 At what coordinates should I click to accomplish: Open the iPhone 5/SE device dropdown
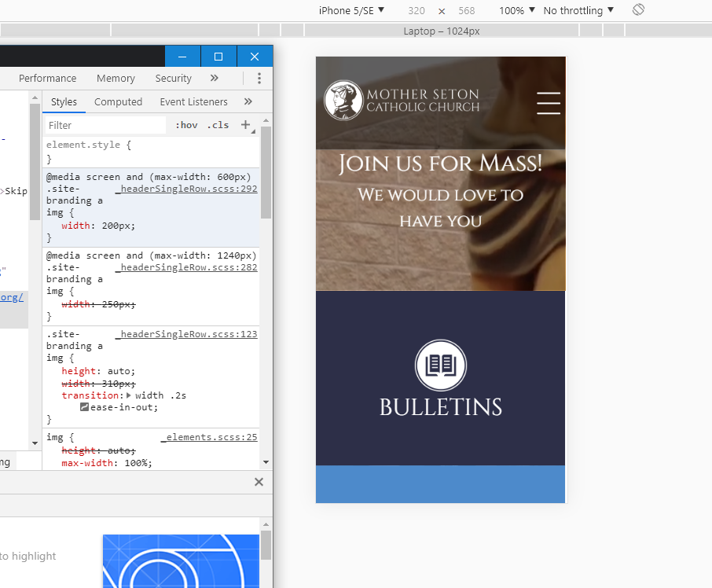click(x=351, y=10)
